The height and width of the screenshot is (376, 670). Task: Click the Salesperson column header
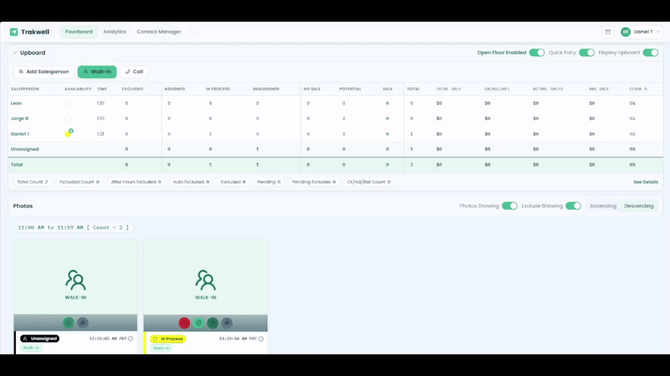pos(25,89)
